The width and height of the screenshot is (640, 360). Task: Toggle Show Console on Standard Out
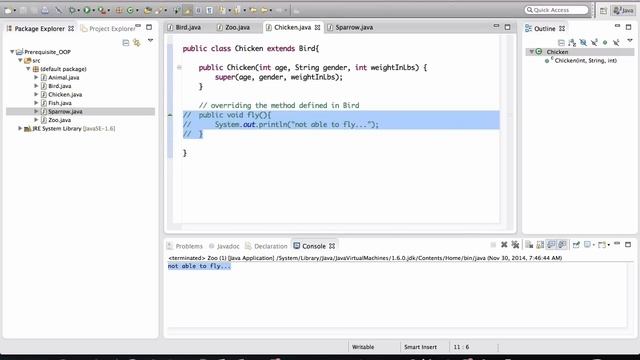(551, 244)
